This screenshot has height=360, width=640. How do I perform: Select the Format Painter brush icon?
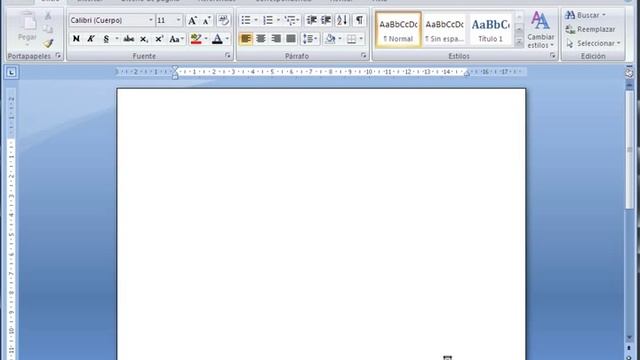(x=48, y=43)
